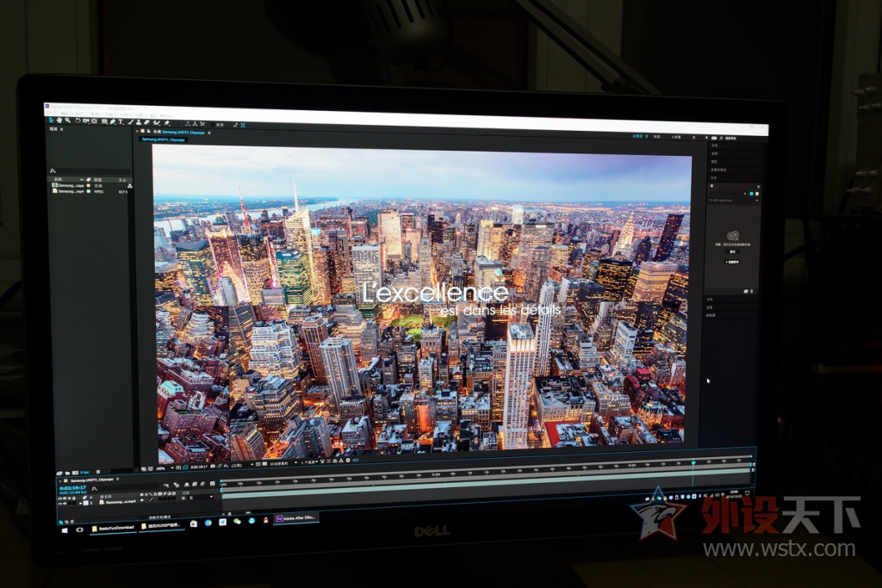Open the Samsung.UHDTV_Cityscape composition tab

[183, 133]
